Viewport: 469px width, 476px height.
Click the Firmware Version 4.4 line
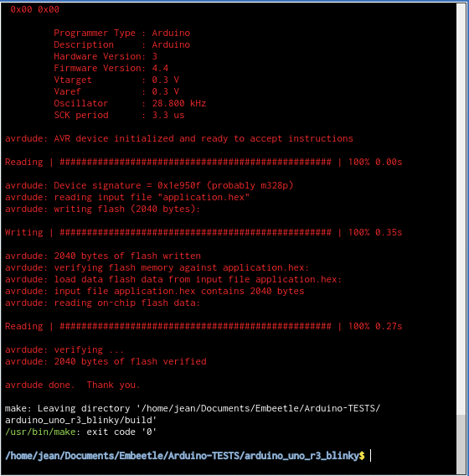pyautogui.click(x=111, y=68)
